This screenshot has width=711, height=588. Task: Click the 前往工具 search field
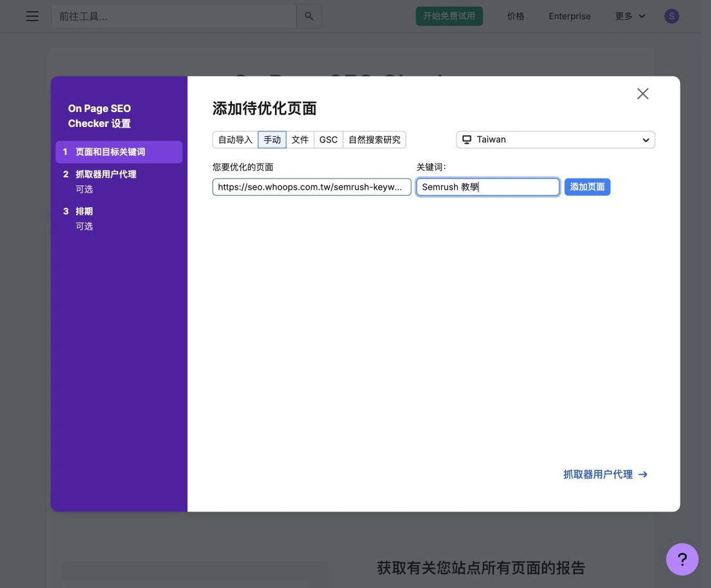click(x=174, y=16)
